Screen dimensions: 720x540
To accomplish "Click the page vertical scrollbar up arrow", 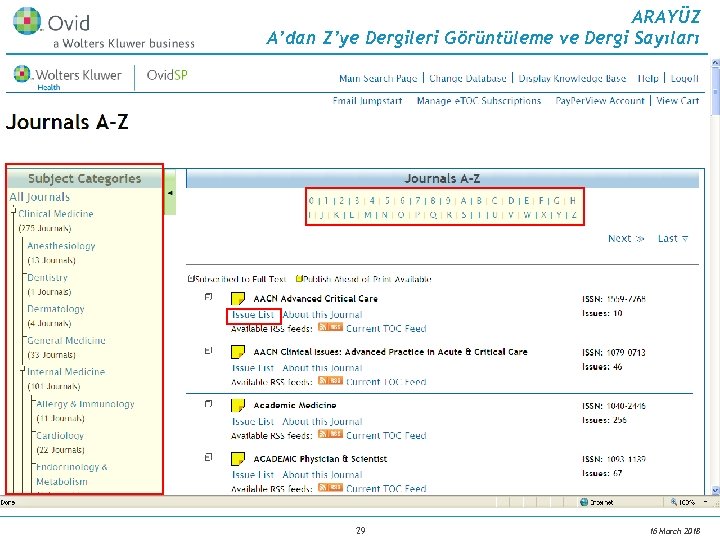I will point(715,62).
